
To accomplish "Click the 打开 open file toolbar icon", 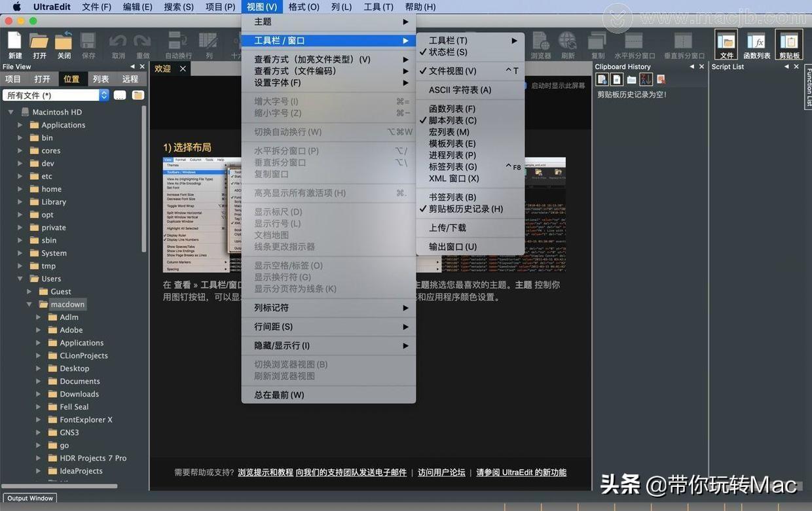I will pos(39,41).
